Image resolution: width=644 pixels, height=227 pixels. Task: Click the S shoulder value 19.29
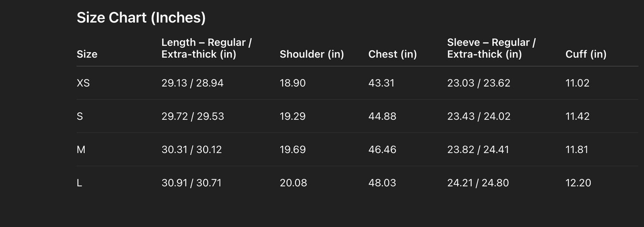pos(292,116)
